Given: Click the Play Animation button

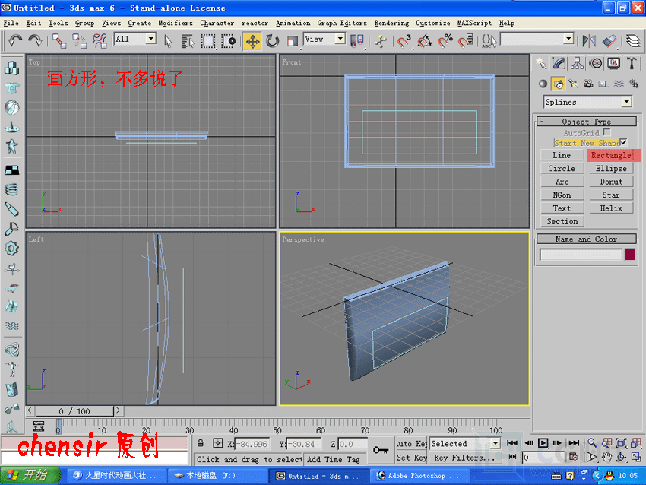Looking at the screenshot, I should [543, 443].
